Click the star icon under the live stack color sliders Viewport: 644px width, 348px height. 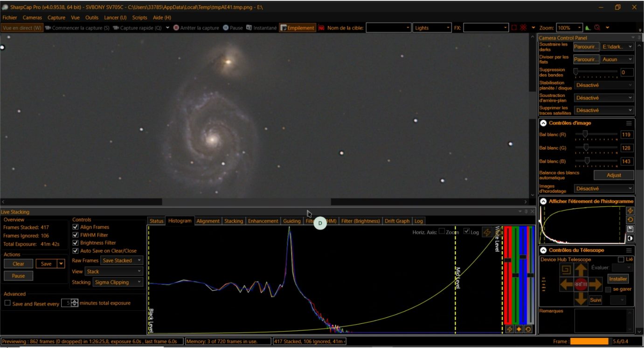[x=519, y=329]
